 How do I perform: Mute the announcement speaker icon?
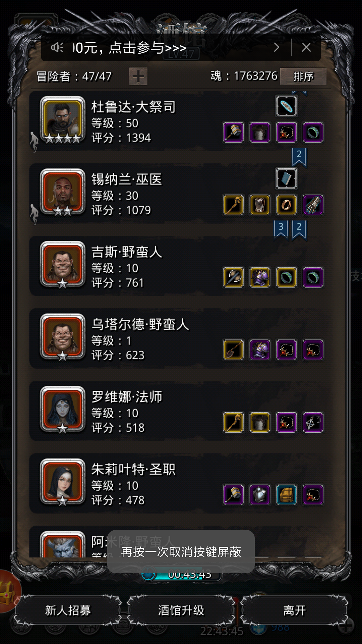coord(57,48)
